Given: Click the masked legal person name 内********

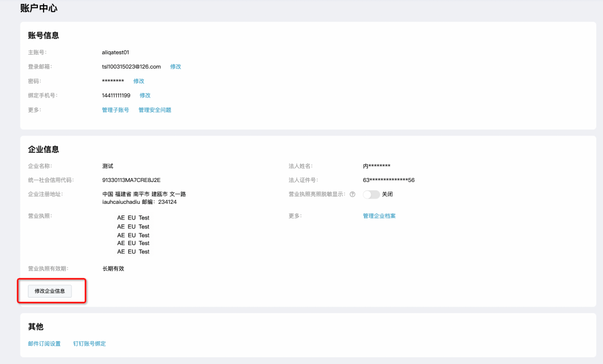Looking at the screenshot, I should pos(376,165).
